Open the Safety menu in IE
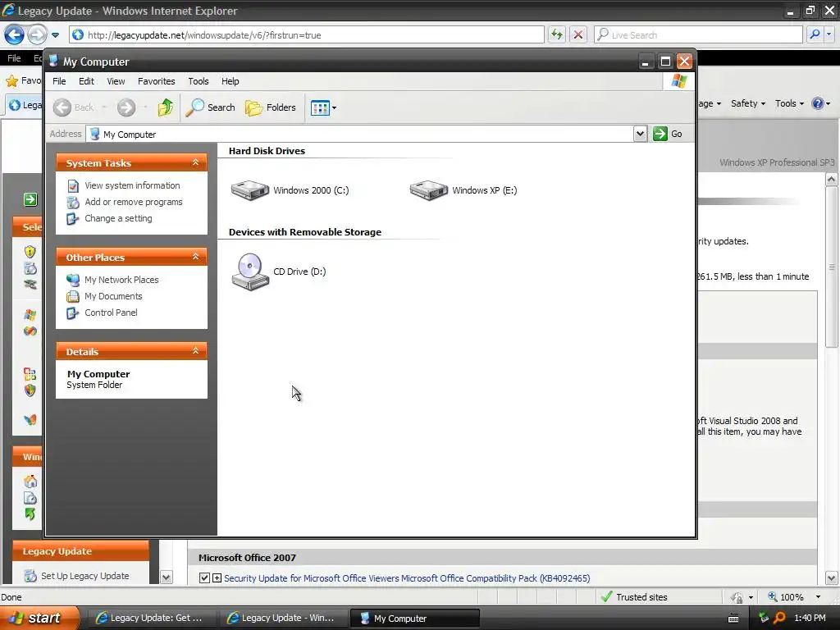 (x=748, y=103)
